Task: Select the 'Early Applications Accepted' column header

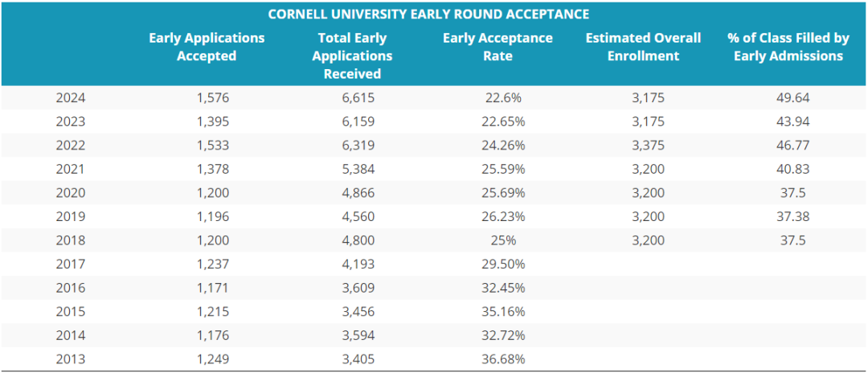Action: [207, 47]
